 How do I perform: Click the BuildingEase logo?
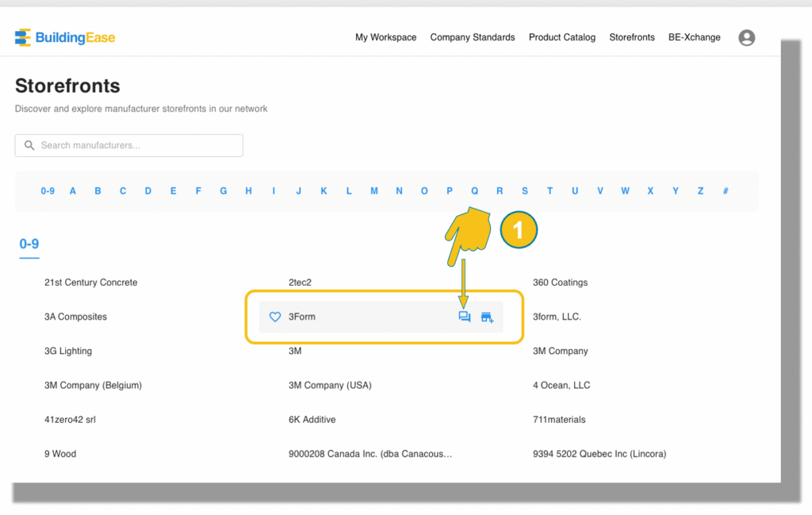click(x=65, y=37)
